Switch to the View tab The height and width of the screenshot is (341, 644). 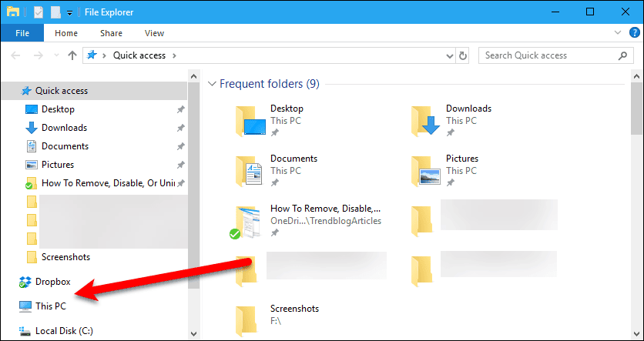pos(154,33)
